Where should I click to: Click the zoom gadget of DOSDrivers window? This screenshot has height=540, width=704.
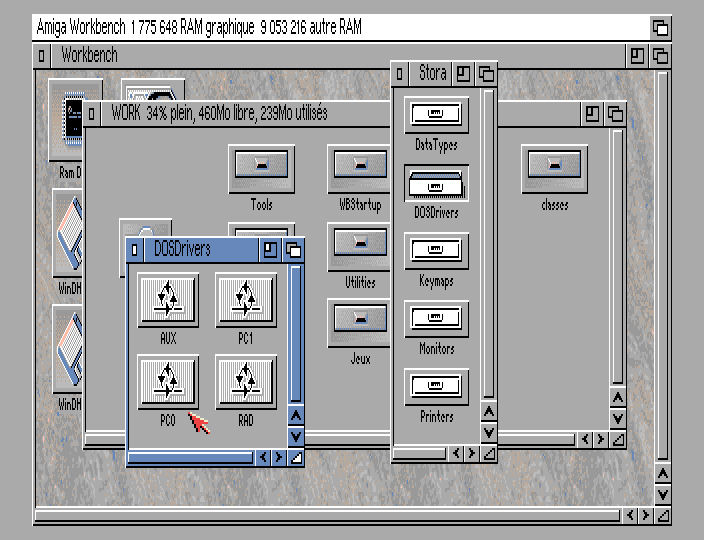click(x=270, y=250)
